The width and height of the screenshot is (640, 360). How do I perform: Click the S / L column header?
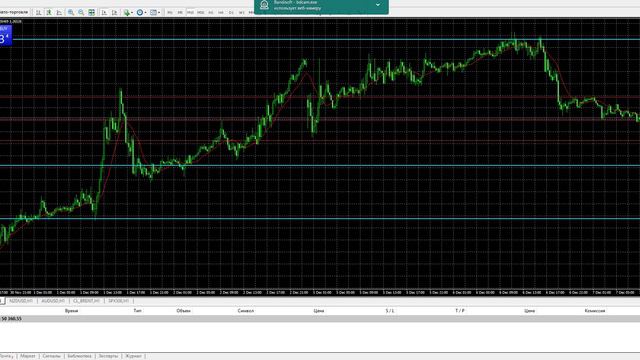(390, 311)
